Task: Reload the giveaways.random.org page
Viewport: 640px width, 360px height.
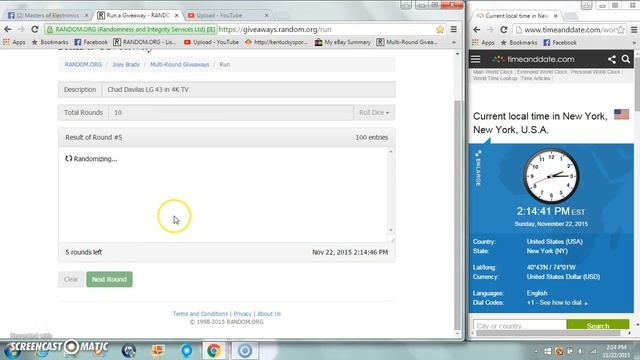Action: click(x=35, y=29)
